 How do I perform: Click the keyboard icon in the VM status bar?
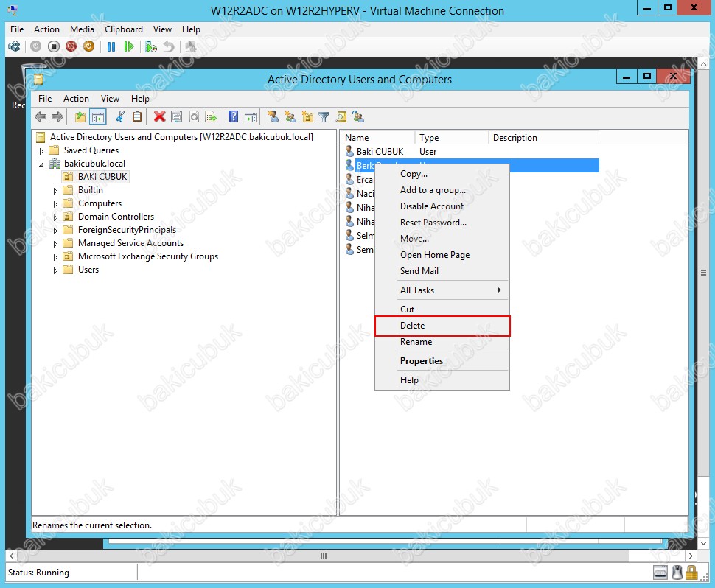click(x=660, y=572)
